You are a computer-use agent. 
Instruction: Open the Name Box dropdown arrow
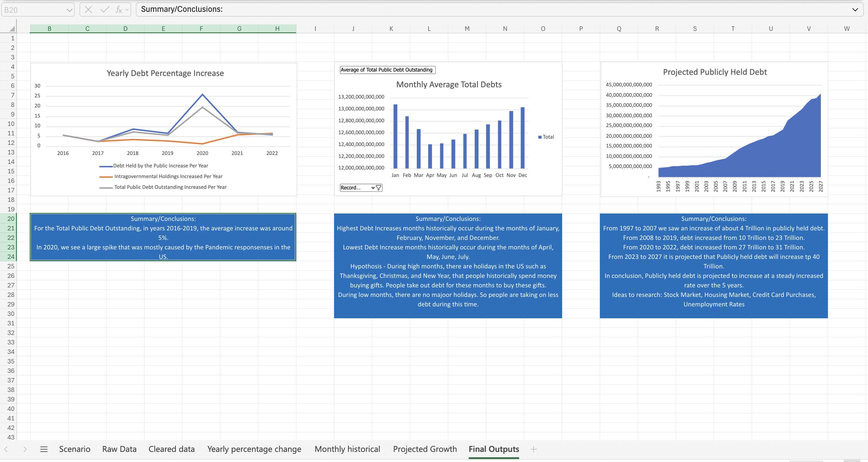(x=69, y=10)
